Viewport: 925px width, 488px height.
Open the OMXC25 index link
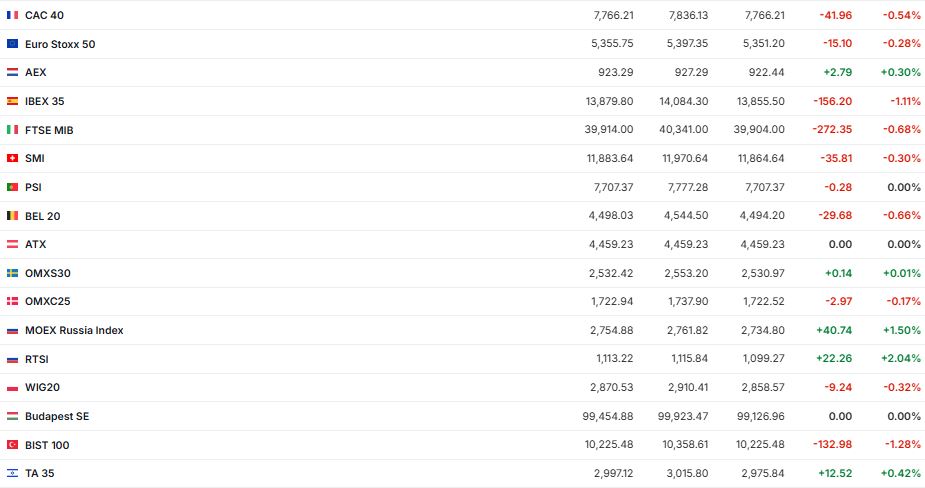pyautogui.click(x=48, y=301)
